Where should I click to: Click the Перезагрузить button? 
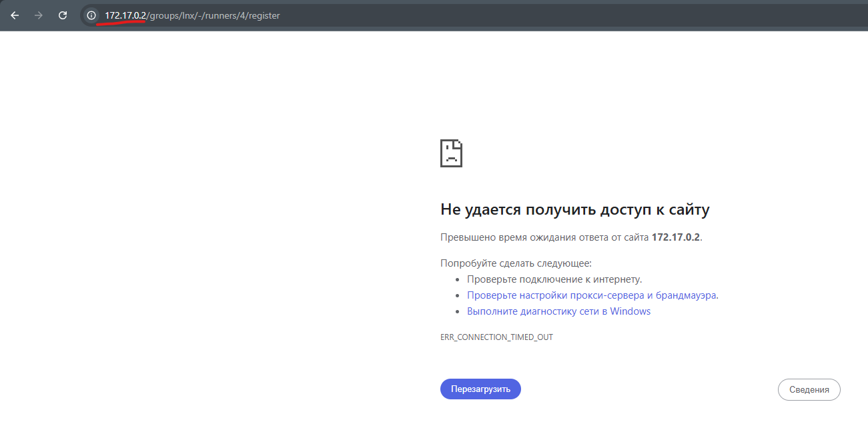480,389
